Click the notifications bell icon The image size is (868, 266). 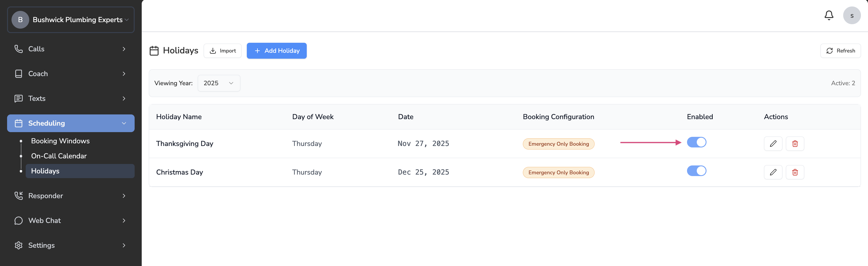(x=828, y=16)
